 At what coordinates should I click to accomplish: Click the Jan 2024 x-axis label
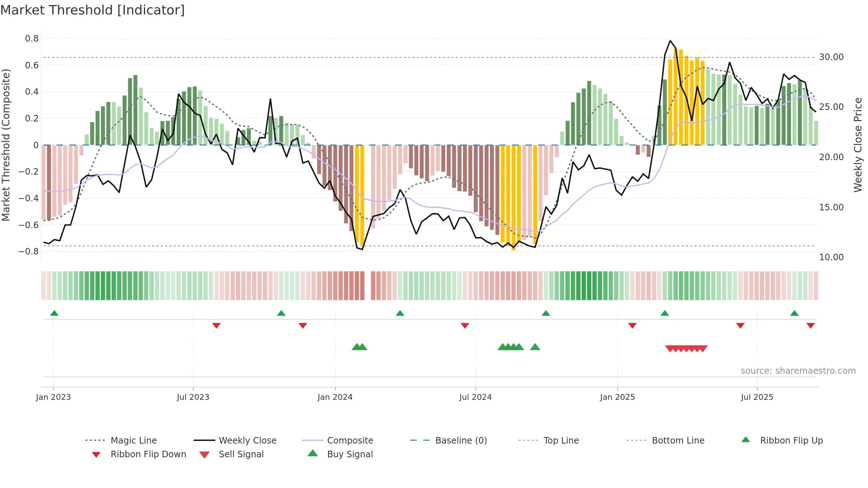335,397
